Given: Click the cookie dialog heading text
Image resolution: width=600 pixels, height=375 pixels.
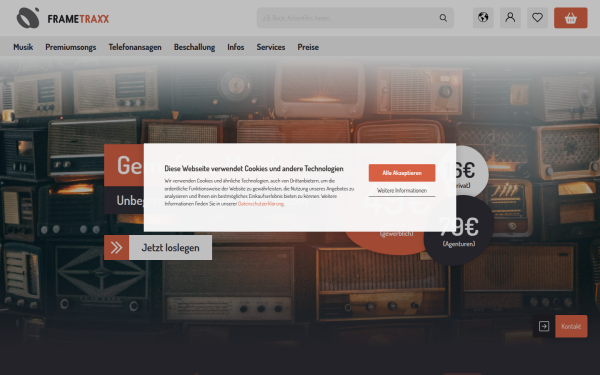Looking at the screenshot, I should coord(254,168).
